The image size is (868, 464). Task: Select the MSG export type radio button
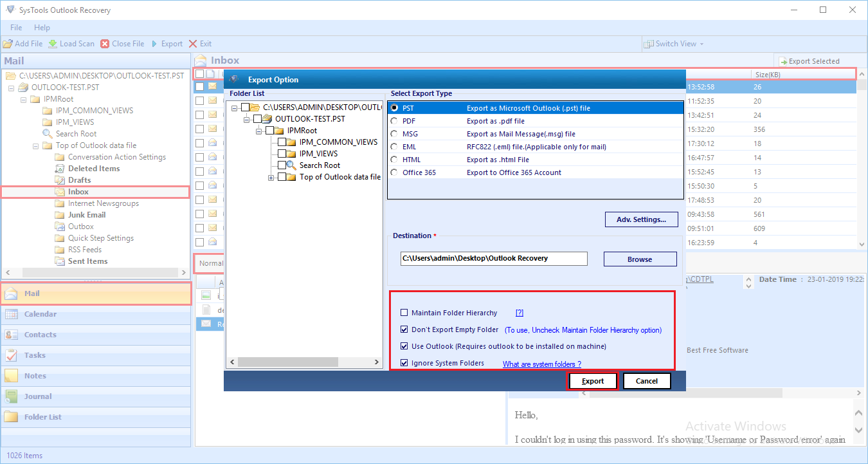pyautogui.click(x=394, y=134)
